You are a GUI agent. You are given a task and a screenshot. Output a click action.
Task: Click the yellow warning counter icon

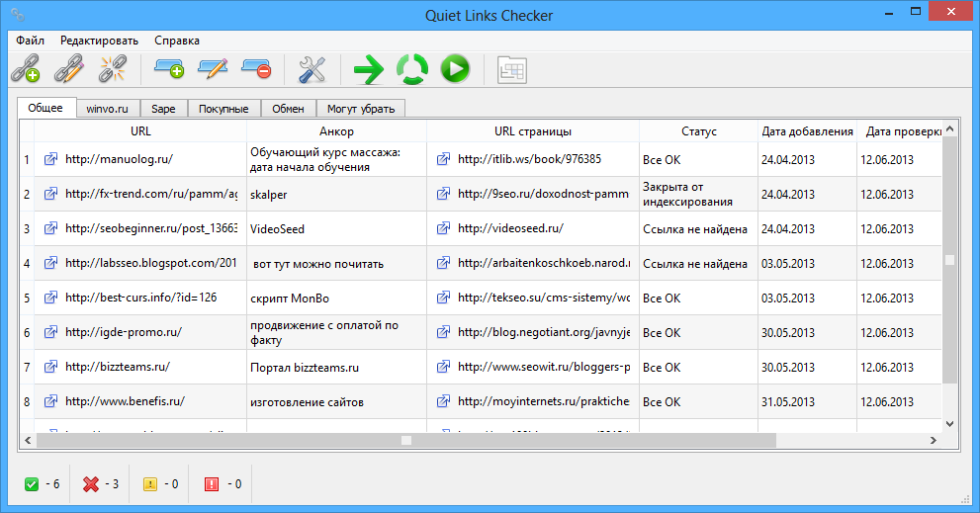click(x=150, y=484)
